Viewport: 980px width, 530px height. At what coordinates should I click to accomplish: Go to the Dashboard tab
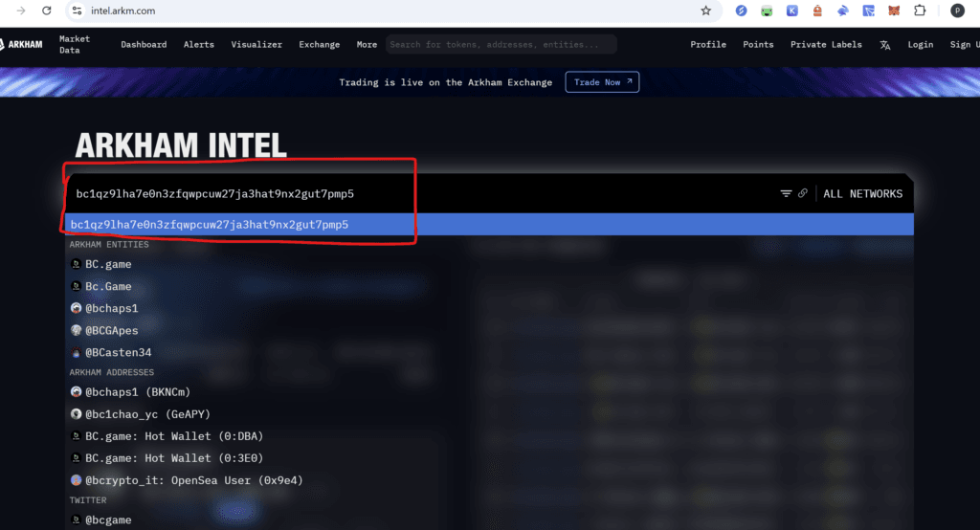tap(144, 44)
